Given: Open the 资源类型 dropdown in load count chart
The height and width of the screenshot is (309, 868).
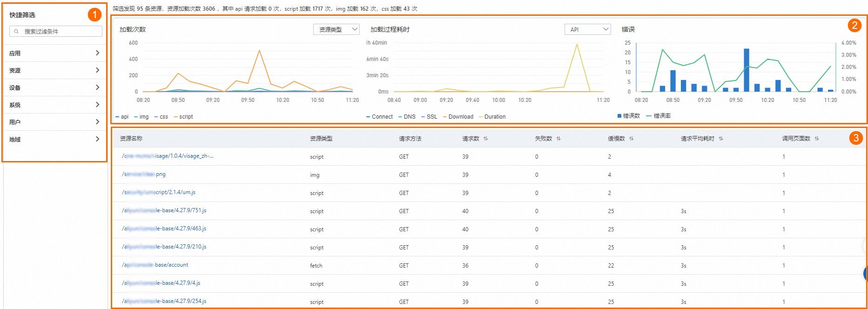Looking at the screenshot, I should coord(336,29).
